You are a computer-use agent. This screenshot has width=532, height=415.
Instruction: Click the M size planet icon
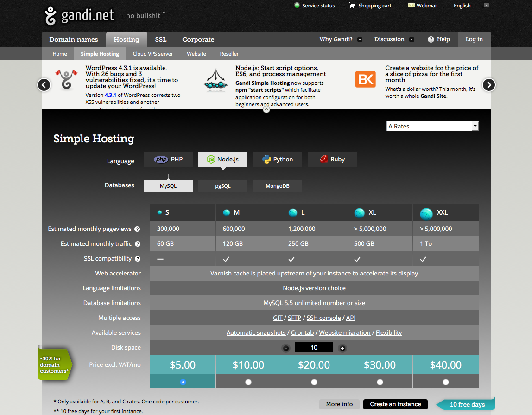226,212
